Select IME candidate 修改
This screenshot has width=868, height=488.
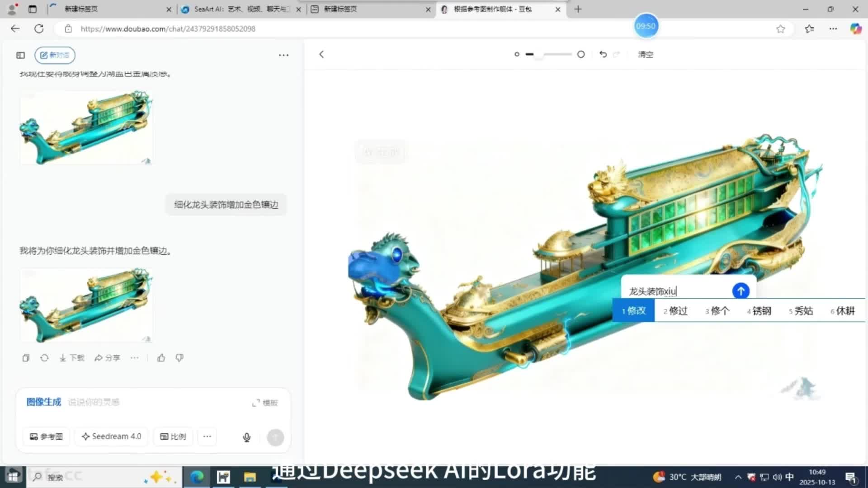[x=633, y=311]
